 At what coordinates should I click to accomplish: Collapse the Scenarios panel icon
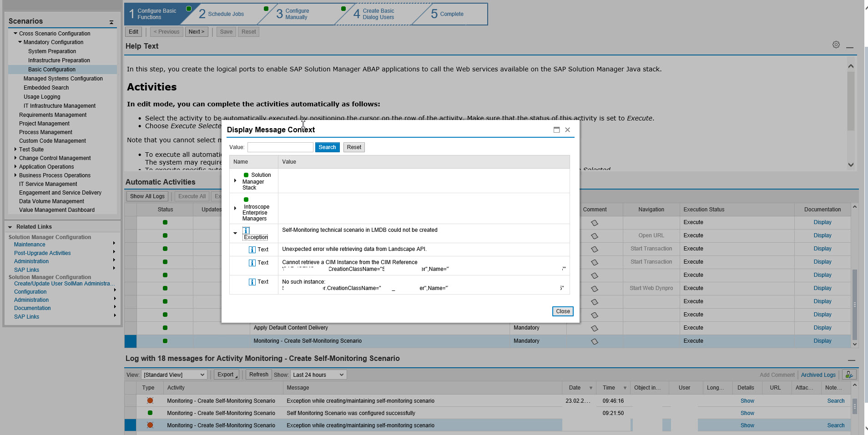click(x=111, y=22)
